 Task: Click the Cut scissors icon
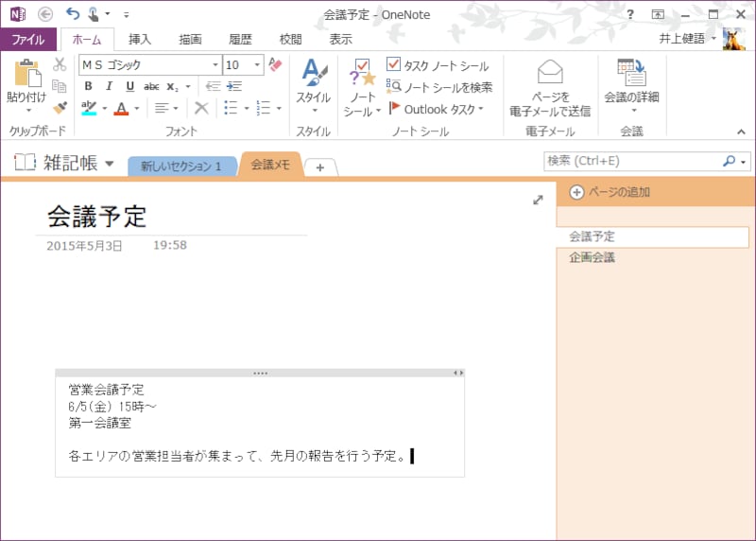[x=60, y=64]
